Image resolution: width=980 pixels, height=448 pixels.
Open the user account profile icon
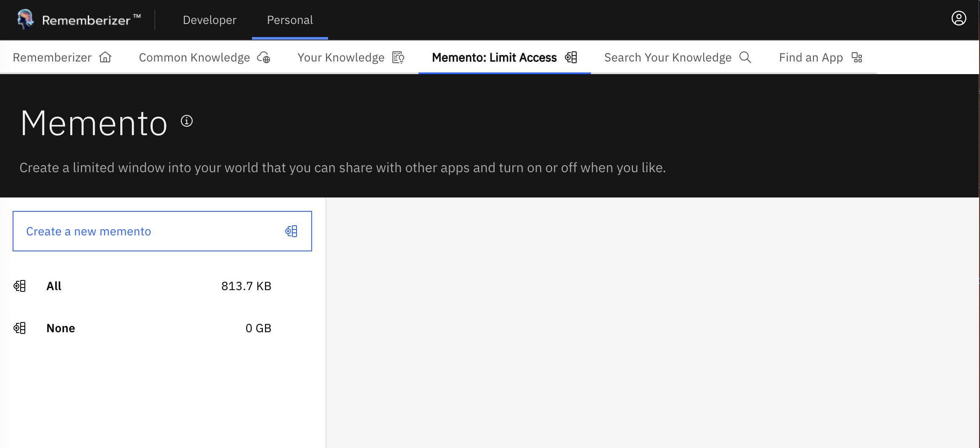click(x=959, y=19)
